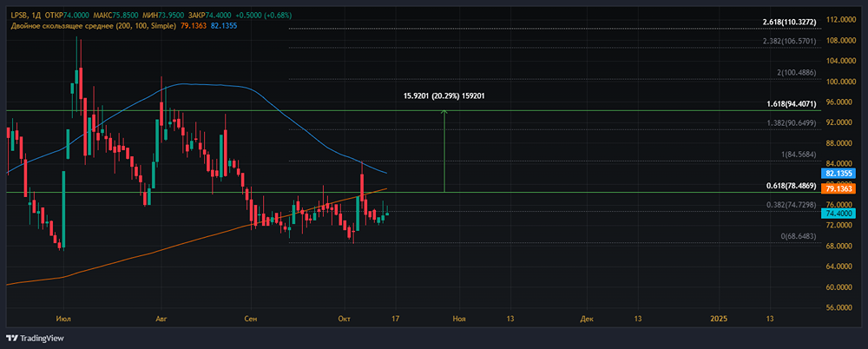Click Авг on the time axis
The width and height of the screenshot is (868, 349).
pos(161,319)
